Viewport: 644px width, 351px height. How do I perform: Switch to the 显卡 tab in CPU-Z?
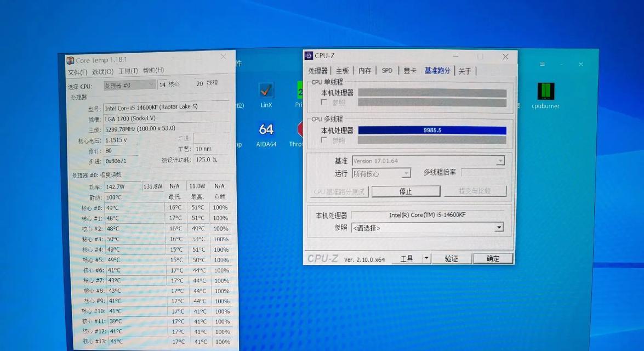[x=409, y=71]
